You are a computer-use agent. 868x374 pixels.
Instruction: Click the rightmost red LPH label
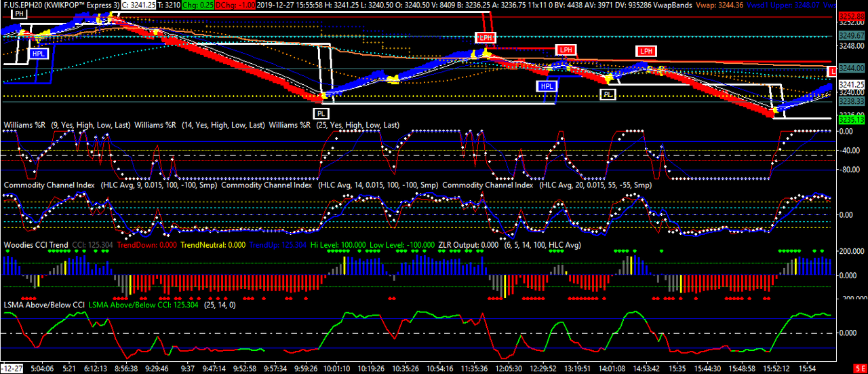(x=646, y=51)
